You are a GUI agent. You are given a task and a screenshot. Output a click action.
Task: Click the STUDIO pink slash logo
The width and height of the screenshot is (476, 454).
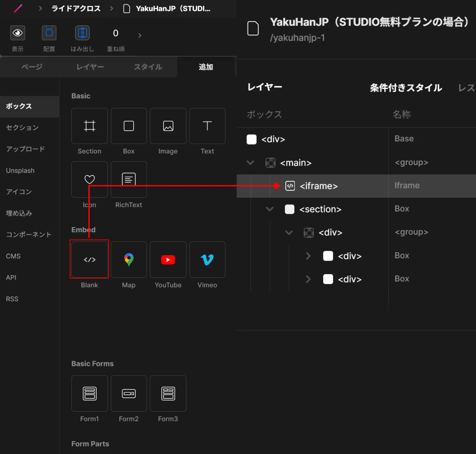18,9
